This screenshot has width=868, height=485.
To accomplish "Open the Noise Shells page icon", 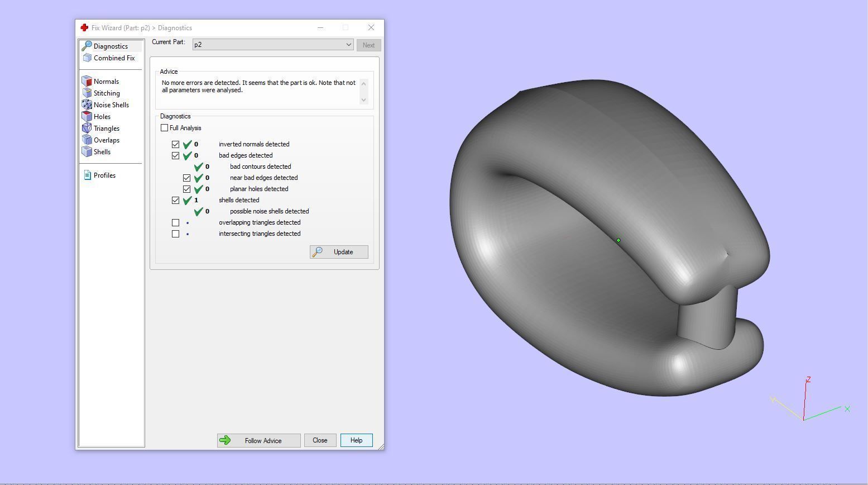I will point(87,105).
